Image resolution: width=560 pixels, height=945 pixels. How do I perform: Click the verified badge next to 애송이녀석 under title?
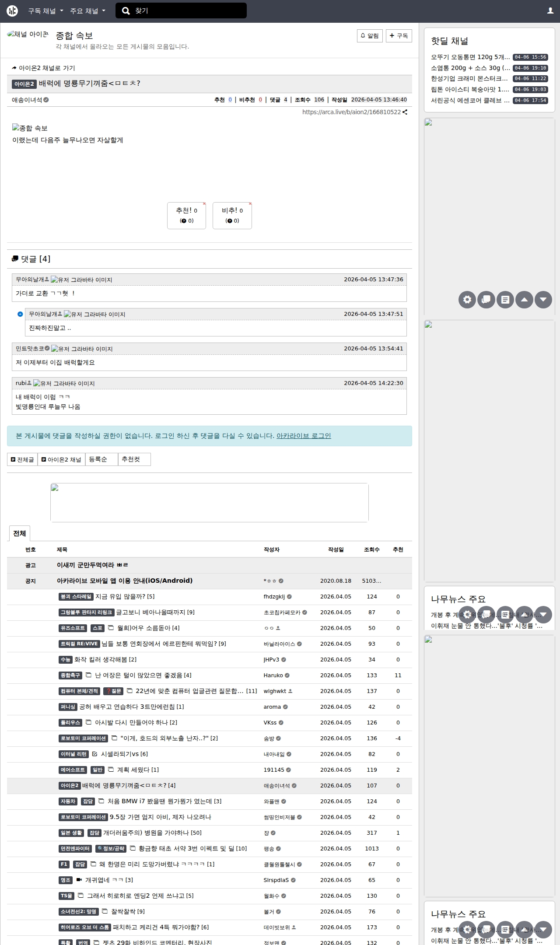[46, 100]
